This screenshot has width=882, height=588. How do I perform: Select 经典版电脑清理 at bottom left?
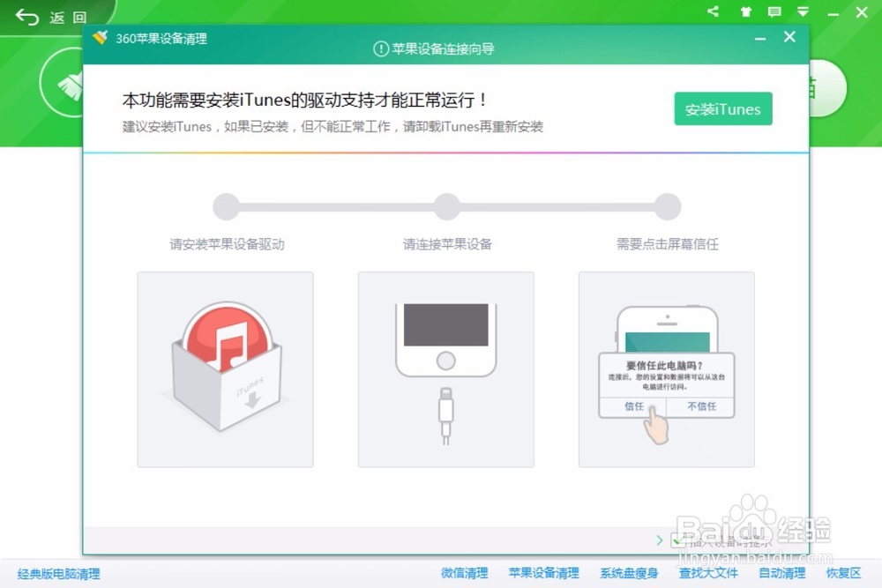tap(57, 572)
